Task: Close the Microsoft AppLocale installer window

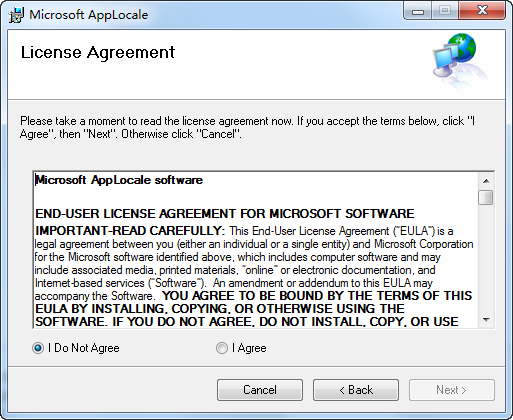Action: [482, 11]
